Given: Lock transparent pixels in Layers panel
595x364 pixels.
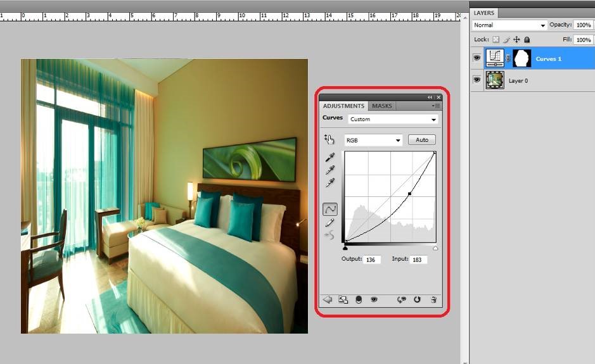Looking at the screenshot, I should 496,39.
